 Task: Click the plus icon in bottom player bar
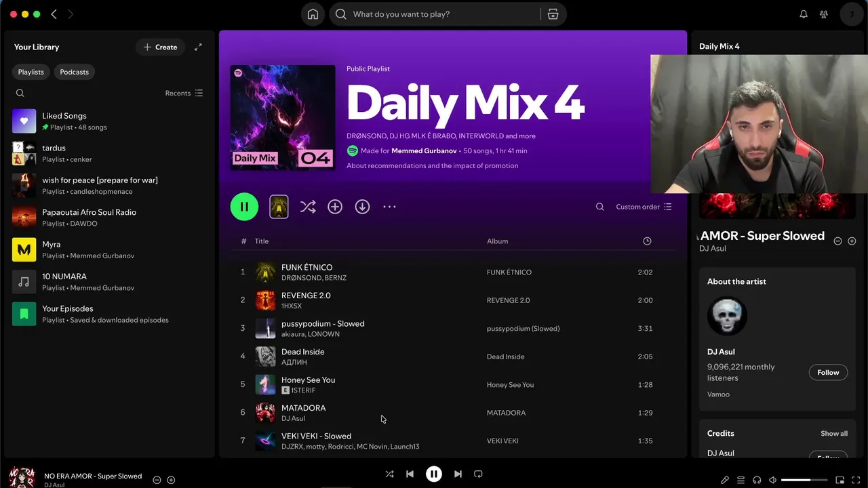(x=171, y=480)
